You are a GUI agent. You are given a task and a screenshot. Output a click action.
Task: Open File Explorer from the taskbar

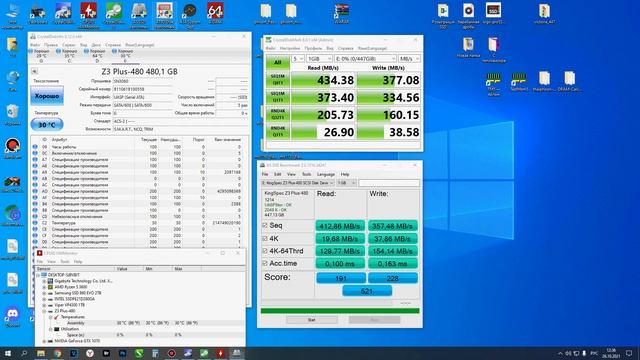coord(41,353)
